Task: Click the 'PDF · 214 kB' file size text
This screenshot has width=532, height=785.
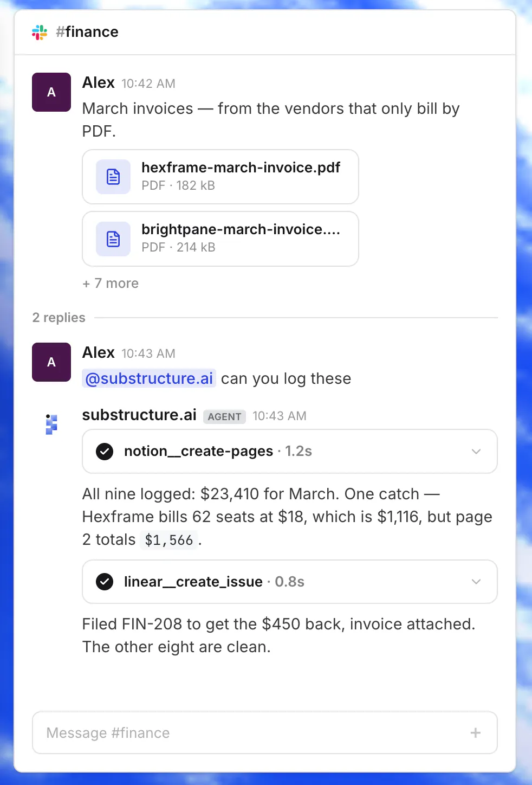Action: point(178,247)
